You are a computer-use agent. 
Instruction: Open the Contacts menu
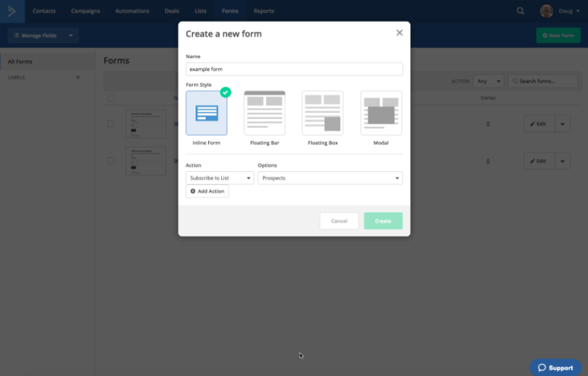[44, 11]
